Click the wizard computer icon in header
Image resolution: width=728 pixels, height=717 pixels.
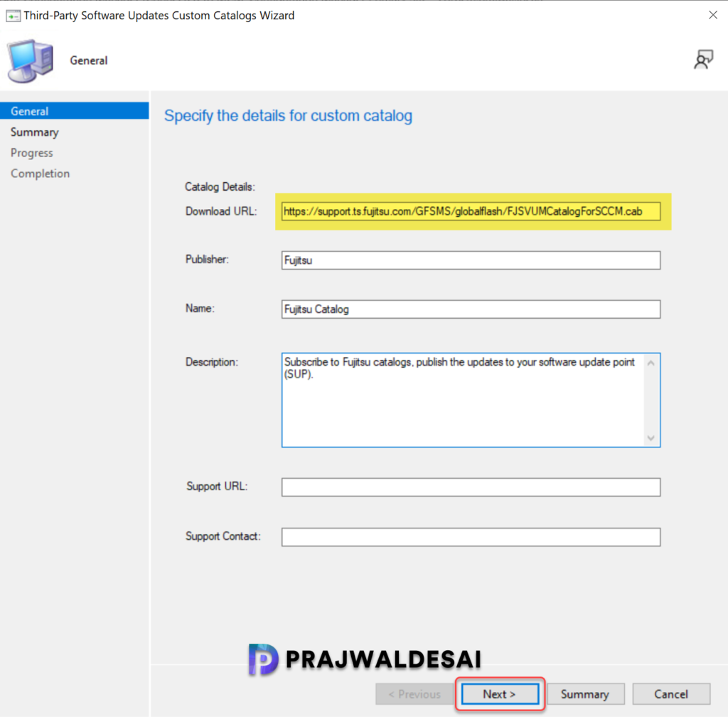[x=31, y=61]
